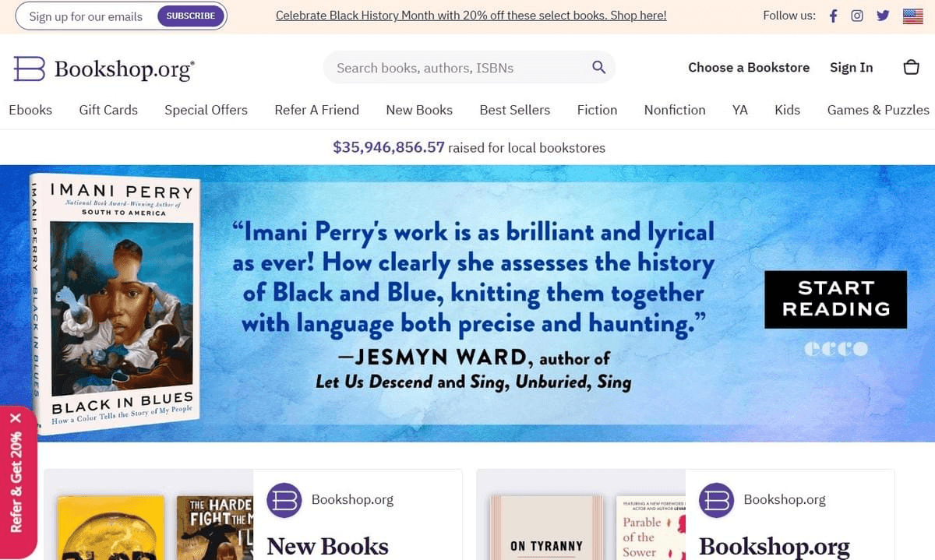The image size is (935, 560).
Task: Open the YA menu item
Action: [x=740, y=110]
